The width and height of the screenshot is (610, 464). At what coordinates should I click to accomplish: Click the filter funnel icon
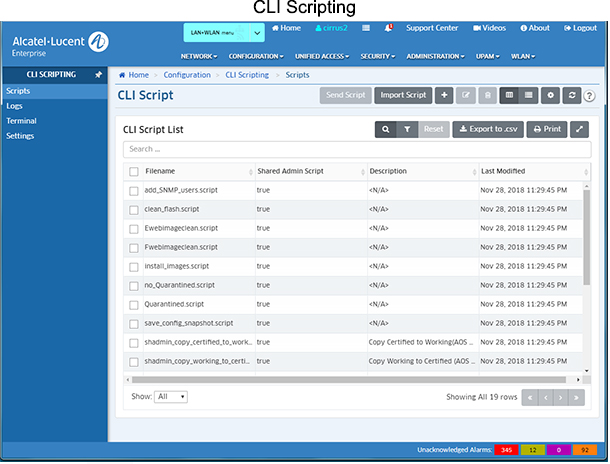tap(407, 130)
